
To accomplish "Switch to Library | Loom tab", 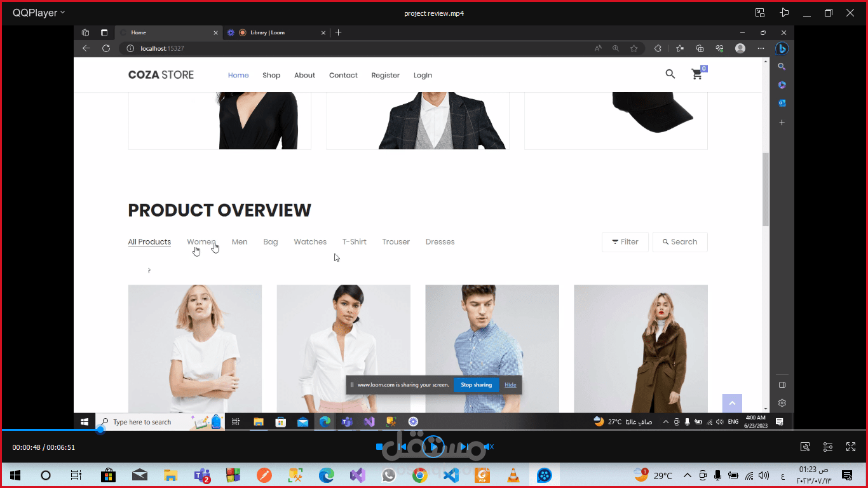I will coord(276,32).
